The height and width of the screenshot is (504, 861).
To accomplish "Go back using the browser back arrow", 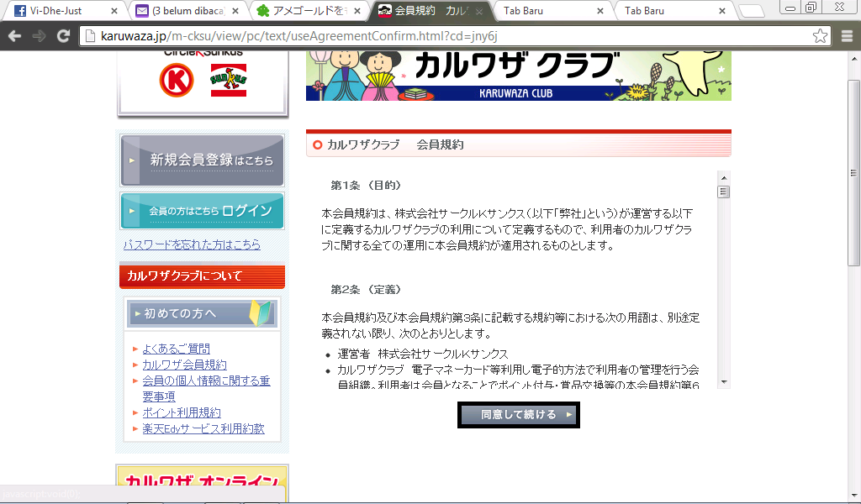I will [x=15, y=36].
